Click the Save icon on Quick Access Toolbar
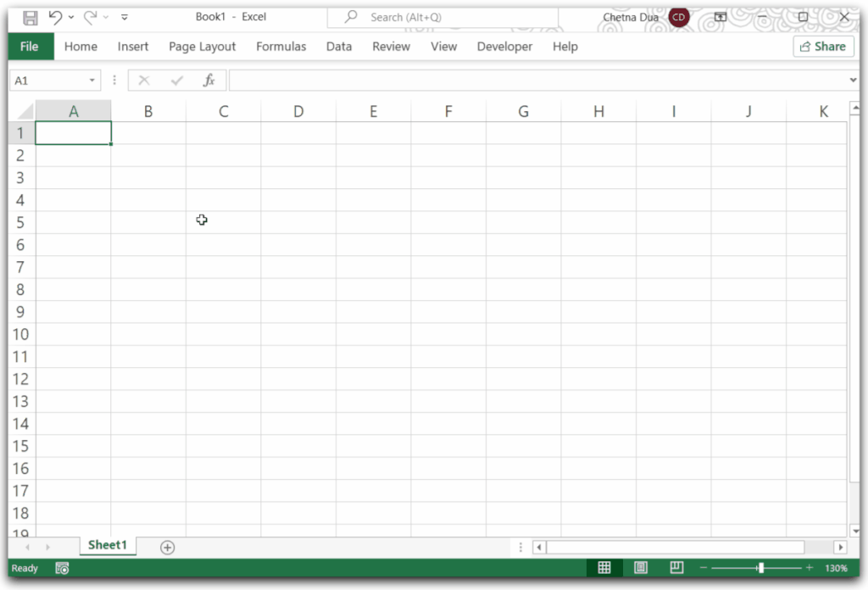The image size is (868, 590). [29, 16]
